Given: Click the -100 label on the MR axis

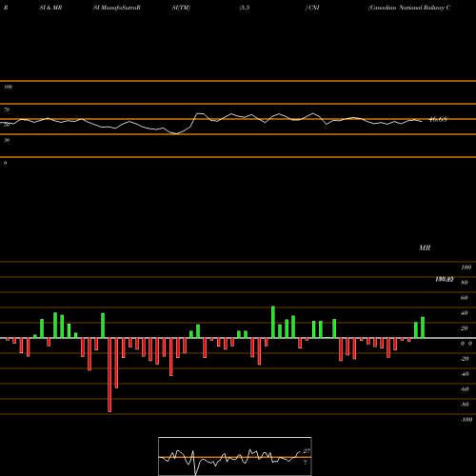Looking at the screenshot, I should pyautogui.click(x=466, y=420).
